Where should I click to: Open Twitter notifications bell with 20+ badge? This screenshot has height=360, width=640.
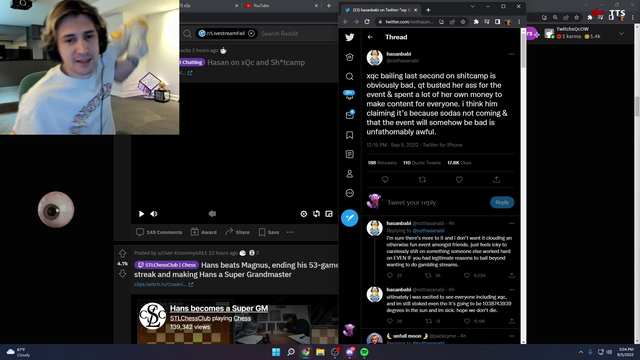[x=349, y=95]
